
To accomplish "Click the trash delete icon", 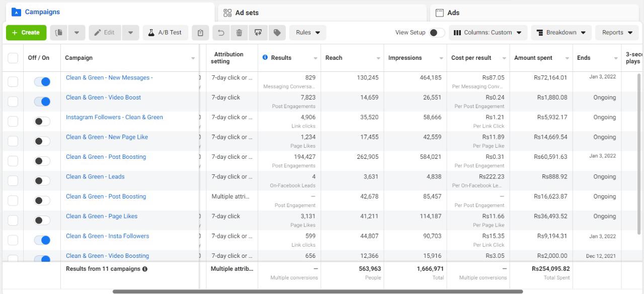I will click(x=239, y=33).
